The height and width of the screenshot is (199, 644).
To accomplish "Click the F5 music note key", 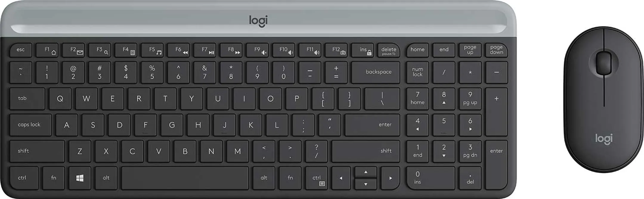I will tap(152, 50).
